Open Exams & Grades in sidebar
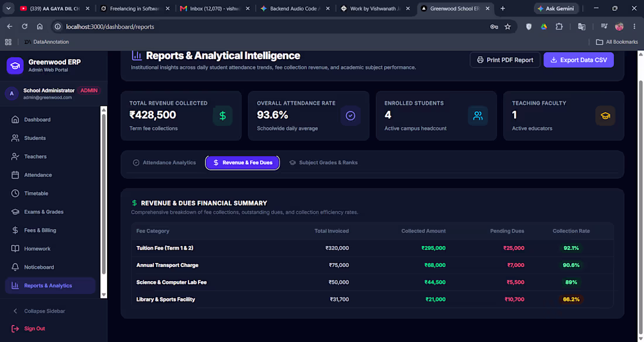 (50, 211)
